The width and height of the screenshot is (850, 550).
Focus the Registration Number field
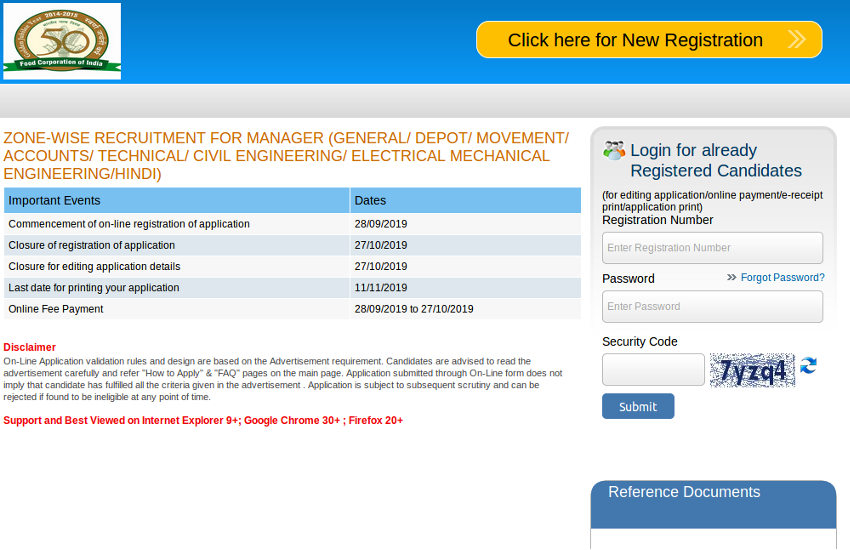(x=712, y=248)
